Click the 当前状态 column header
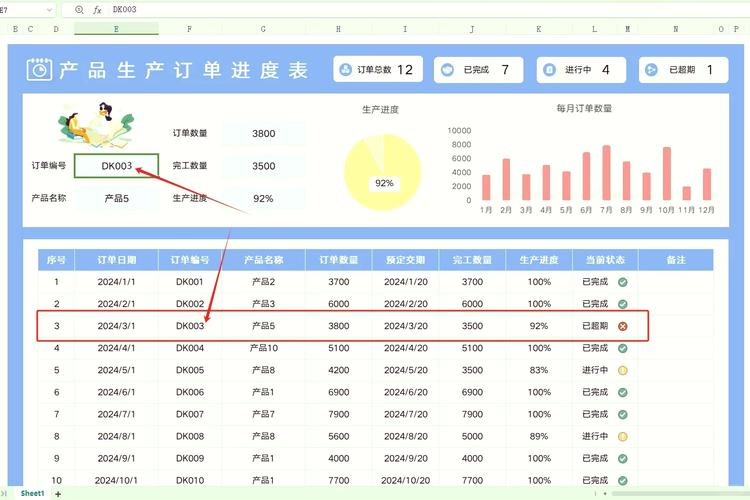Image resolution: width=750 pixels, height=500 pixels. tap(605, 260)
